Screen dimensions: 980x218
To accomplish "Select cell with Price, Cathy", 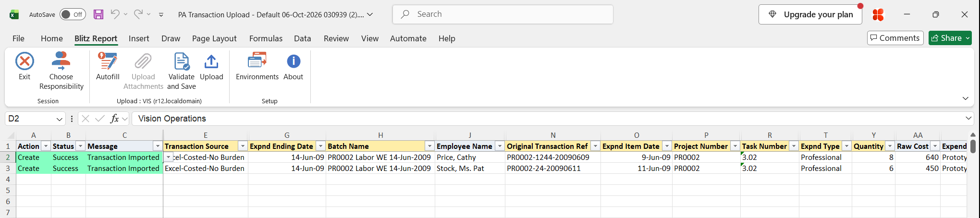I will [470, 157].
